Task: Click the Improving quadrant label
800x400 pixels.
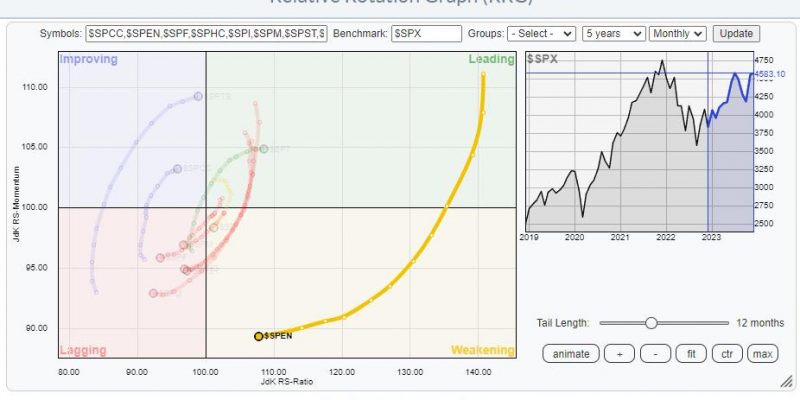Action: (89, 59)
